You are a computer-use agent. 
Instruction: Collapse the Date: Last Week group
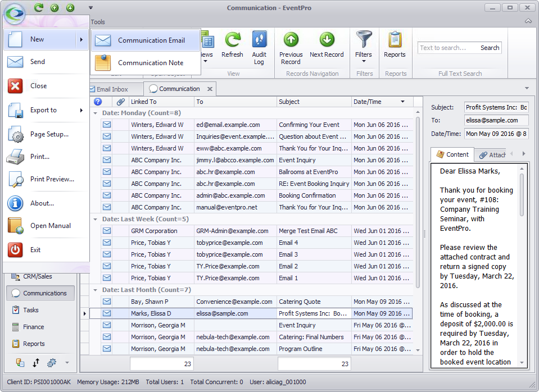click(x=95, y=219)
